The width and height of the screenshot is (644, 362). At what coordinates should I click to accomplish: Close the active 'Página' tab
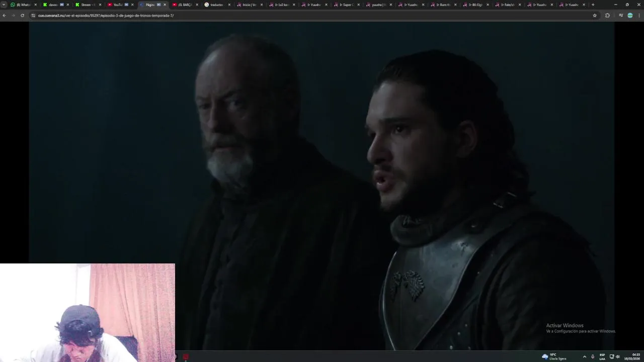pos(165,5)
